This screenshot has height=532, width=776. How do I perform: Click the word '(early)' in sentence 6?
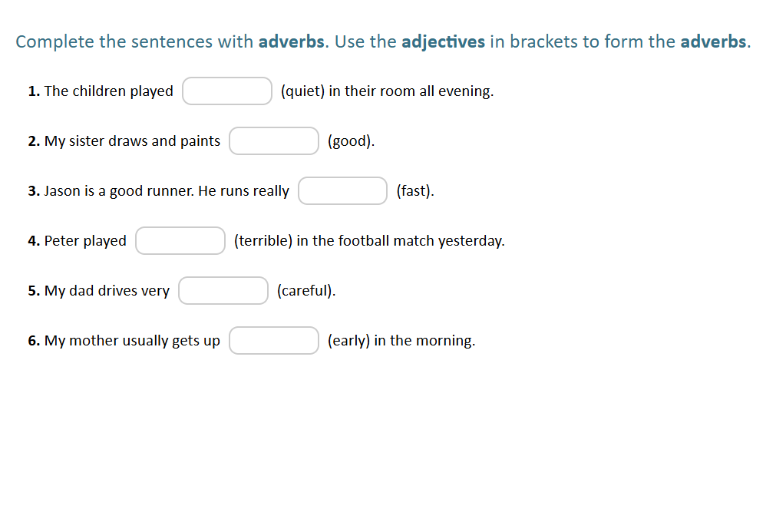348,340
